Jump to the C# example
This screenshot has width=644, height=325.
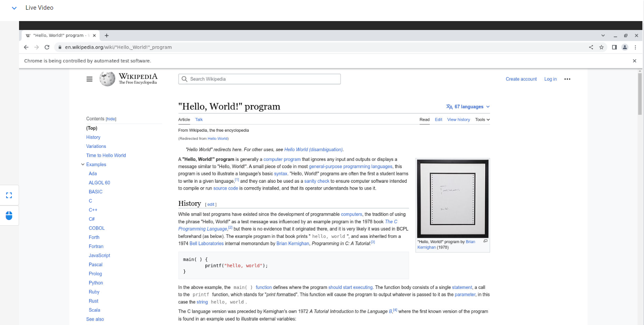[x=92, y=219]
